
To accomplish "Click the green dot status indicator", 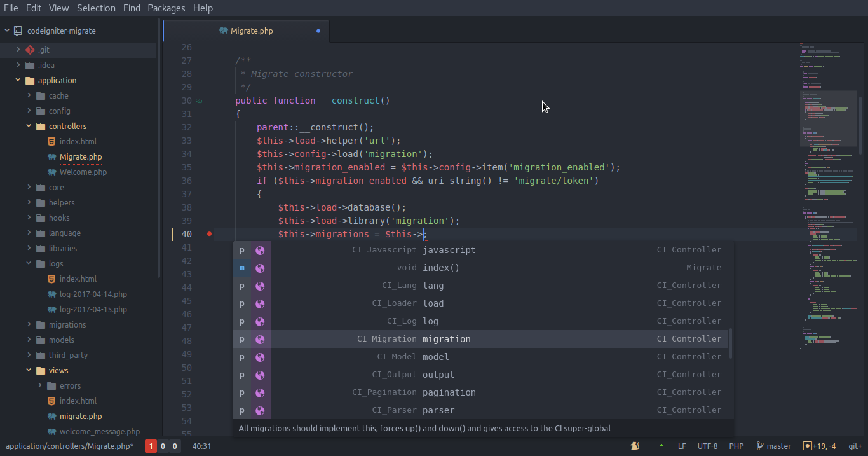I will (x=661, y=445).
